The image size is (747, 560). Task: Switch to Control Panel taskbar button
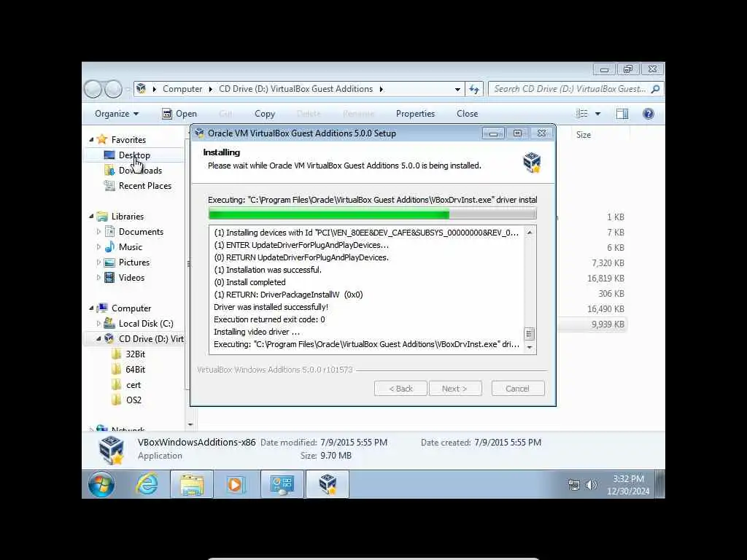(x=282, y=484)
